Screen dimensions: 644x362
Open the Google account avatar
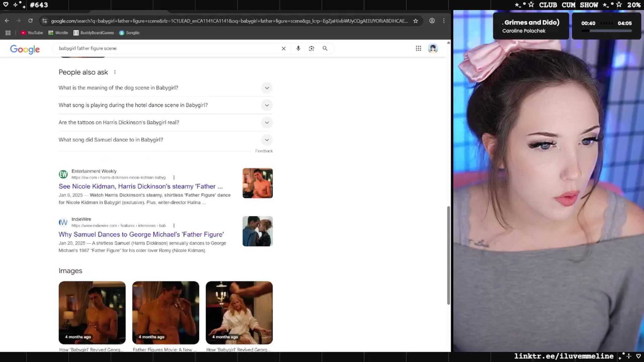[x=433, y=49]
